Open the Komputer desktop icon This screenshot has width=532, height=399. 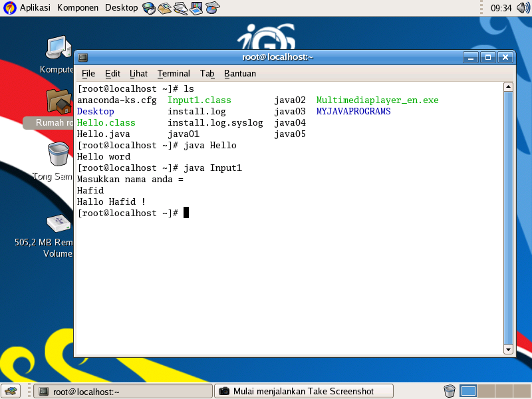(x=59, y=55)
